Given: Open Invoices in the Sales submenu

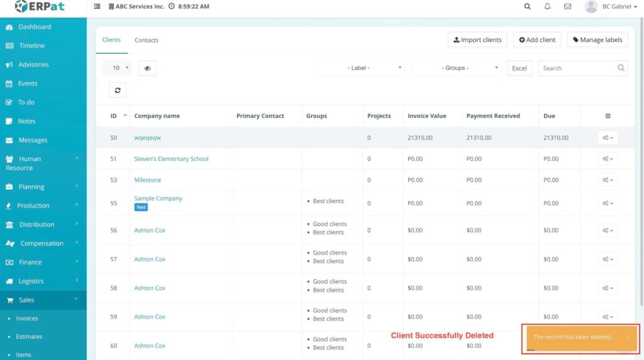Looking at the screenshot, I should (x=27, y=319).
